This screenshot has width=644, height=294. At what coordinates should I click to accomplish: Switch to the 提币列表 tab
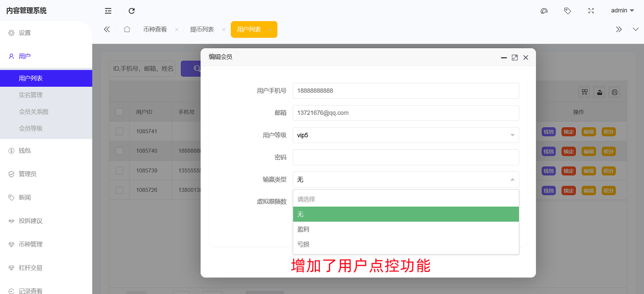pyautogui.click(x=202, y=29)
